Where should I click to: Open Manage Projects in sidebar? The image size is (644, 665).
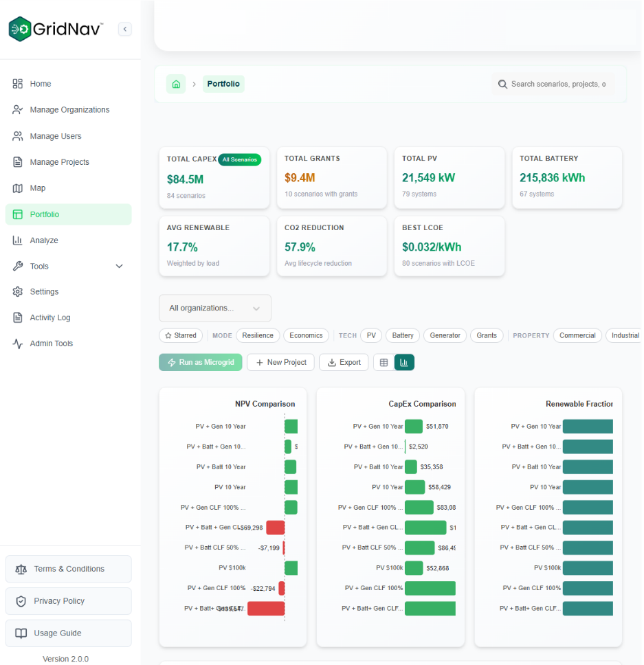(59, 162)
